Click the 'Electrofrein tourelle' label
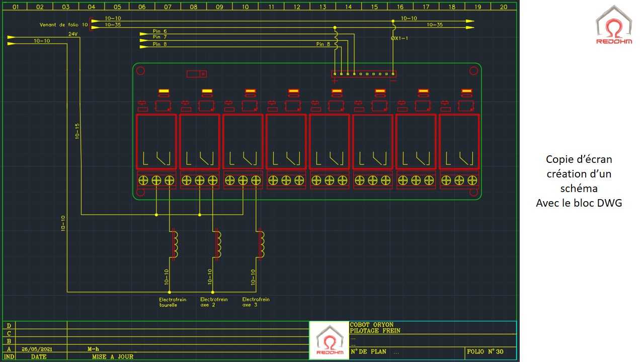The image size is (644, 362). (173, 302)
